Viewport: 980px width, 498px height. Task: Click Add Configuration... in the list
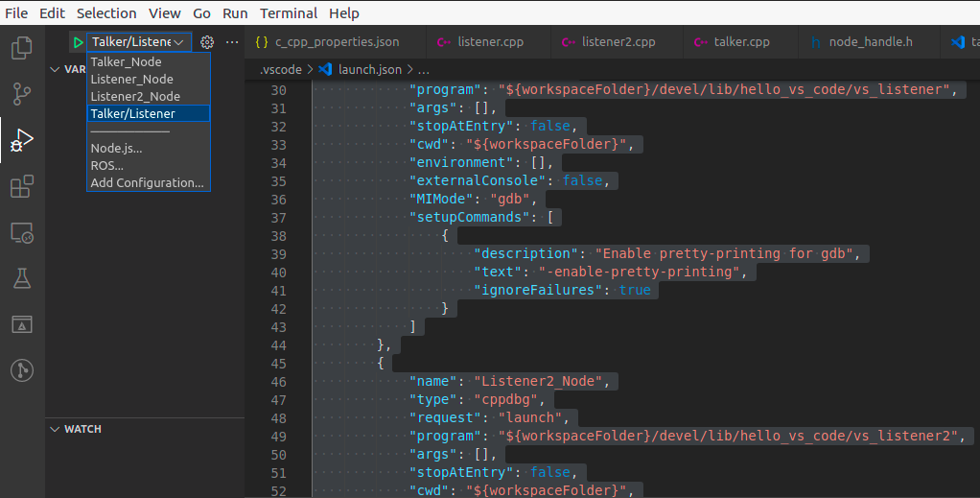pos(148,182)
